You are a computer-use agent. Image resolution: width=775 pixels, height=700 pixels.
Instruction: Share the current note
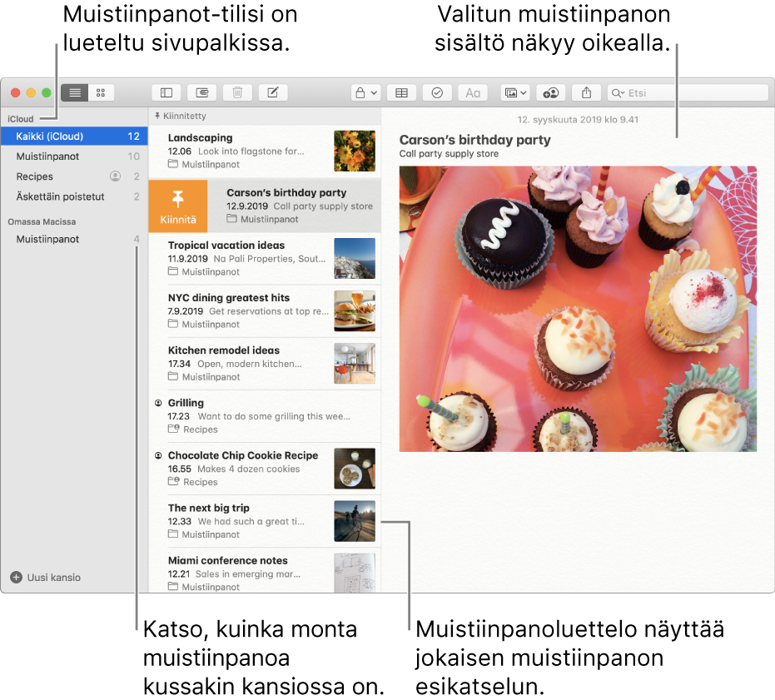(589, 92)
